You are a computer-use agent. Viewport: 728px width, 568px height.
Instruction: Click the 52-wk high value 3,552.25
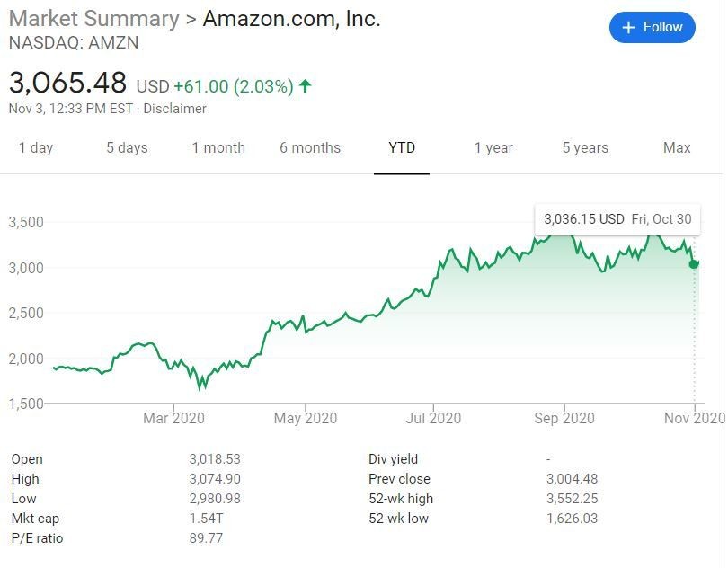[572, 499]
